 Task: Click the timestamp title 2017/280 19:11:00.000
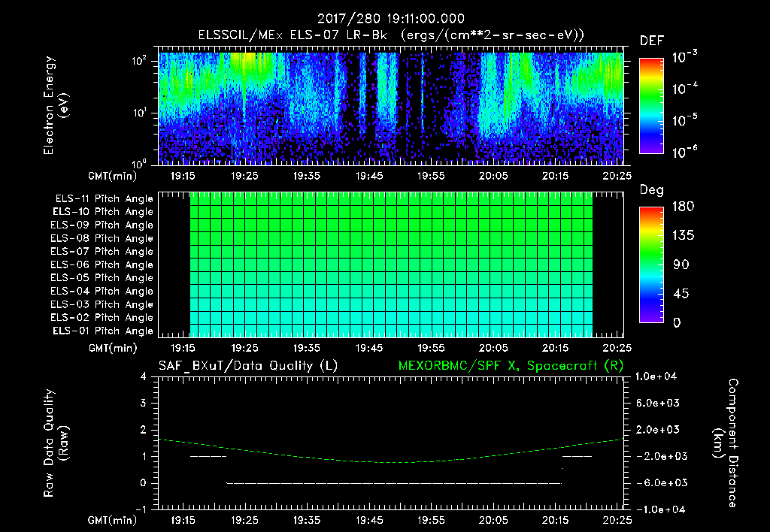[x=391, y=19]
